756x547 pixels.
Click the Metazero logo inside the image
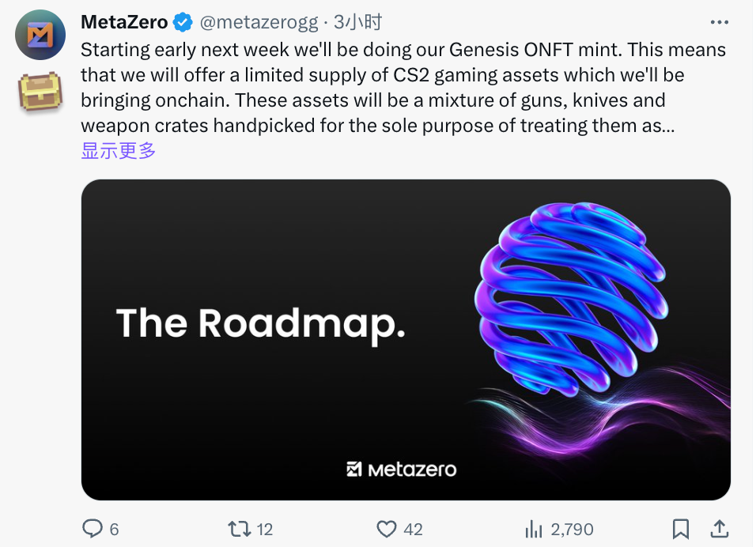pos(401,470)
